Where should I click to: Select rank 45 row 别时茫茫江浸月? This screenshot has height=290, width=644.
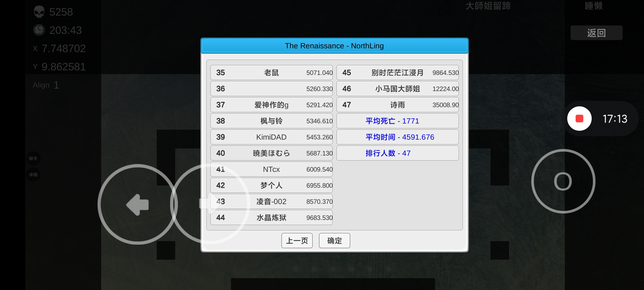coord(397,73)
